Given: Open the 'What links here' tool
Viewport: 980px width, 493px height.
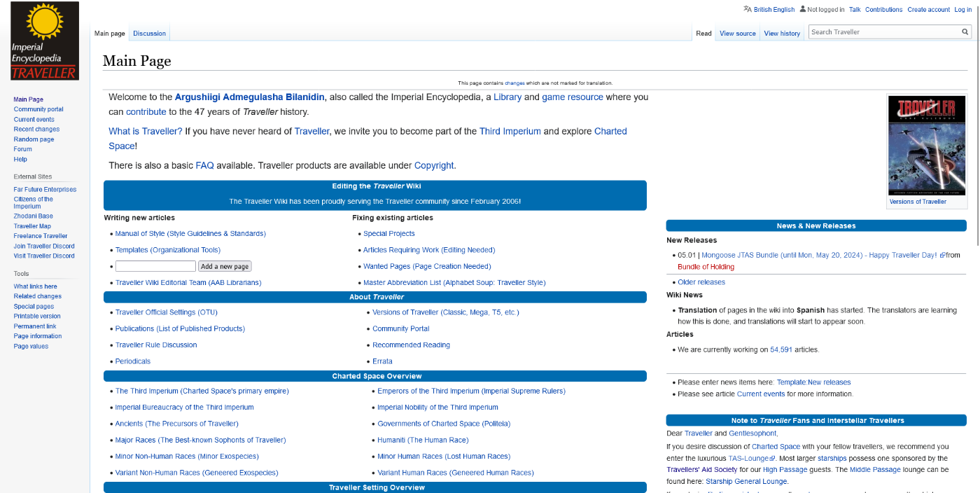Looking at the screenshot, I should [x=35, y=286].
